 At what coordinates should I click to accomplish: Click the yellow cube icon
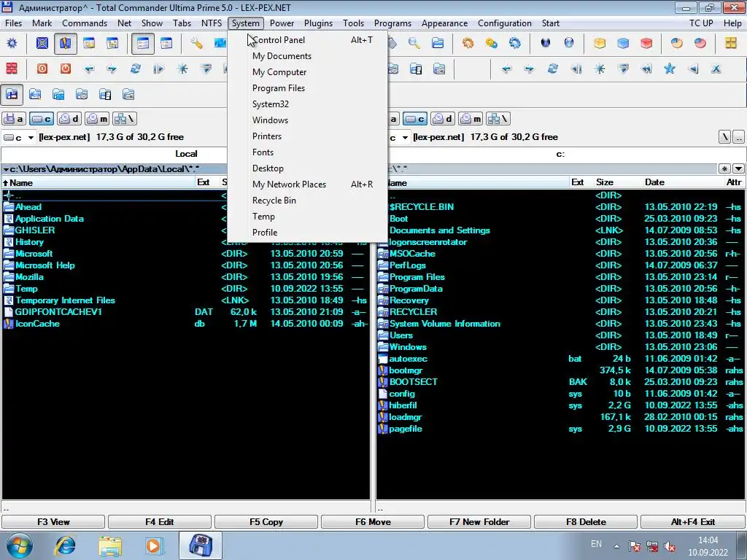(x=600, y=43)
